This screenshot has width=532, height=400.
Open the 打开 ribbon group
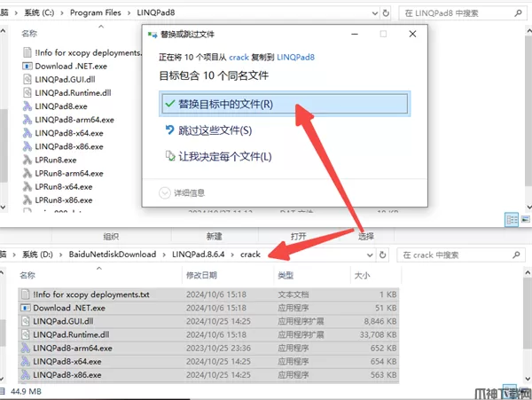tap(299, 236)
